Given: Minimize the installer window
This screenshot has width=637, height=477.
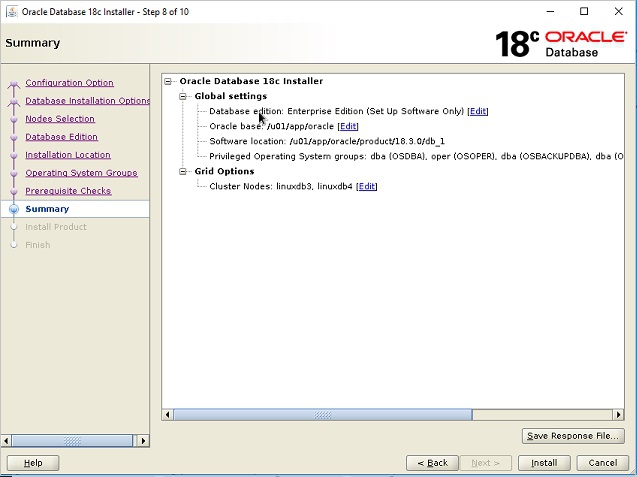Looking at the screenshot, I should click(x=550, y=11).
